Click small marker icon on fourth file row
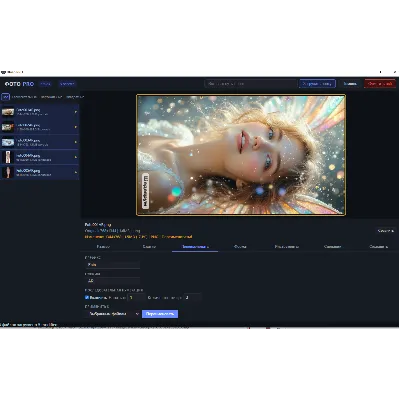 tap(76, 157)
